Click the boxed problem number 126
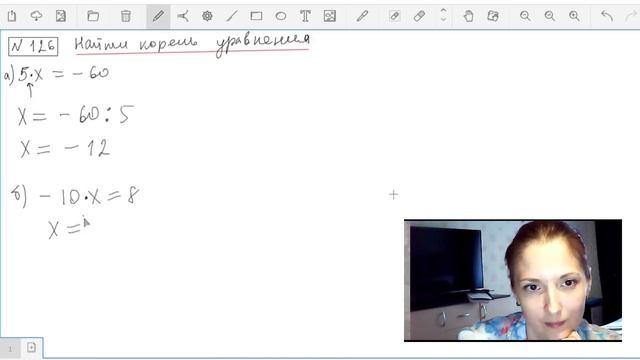Image resolution: width=640 pixels, height=360 pixels. (33, 46)
